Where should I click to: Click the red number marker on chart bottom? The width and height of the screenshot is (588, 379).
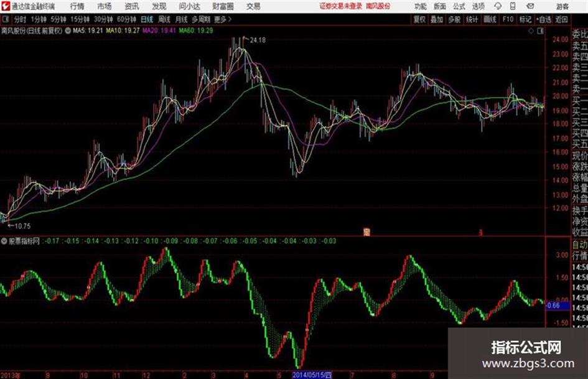(481, 233)
